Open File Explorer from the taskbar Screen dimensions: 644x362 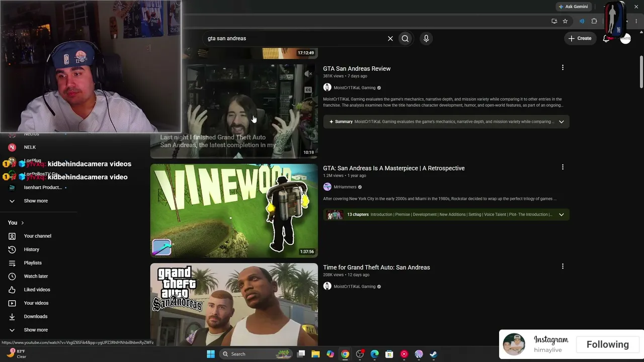(315, 354)
